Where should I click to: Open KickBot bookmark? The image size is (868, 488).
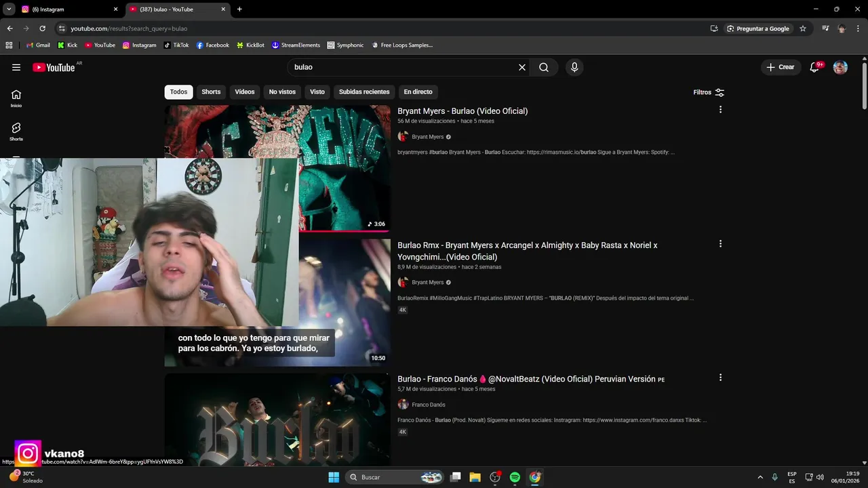click(250, 45)
